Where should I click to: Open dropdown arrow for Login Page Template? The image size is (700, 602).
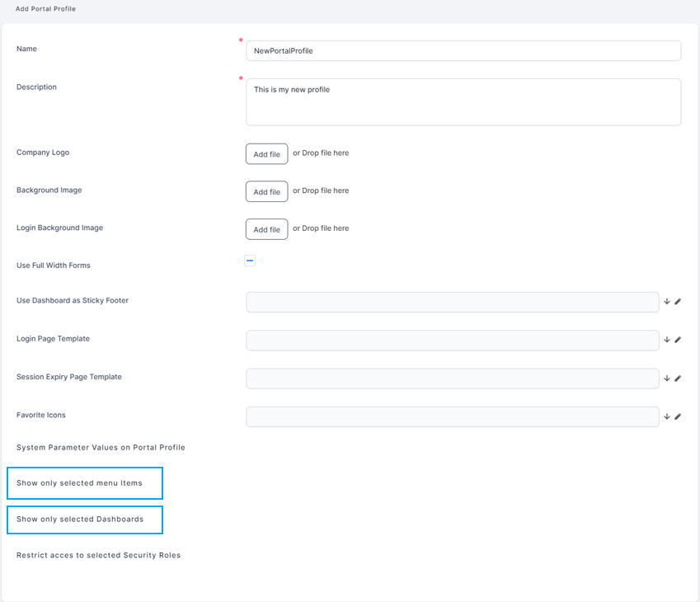click(667, 340)
